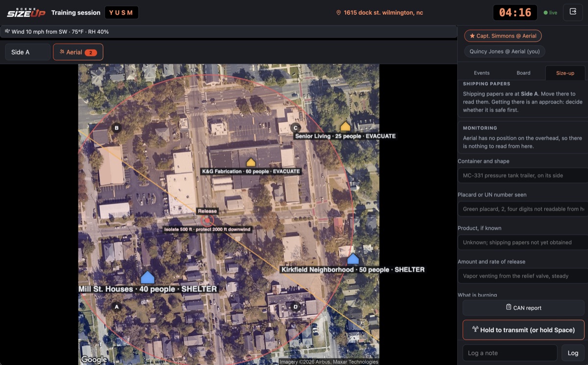
Task: Click the Aerial badge showing 2
Action: (91, 52)
